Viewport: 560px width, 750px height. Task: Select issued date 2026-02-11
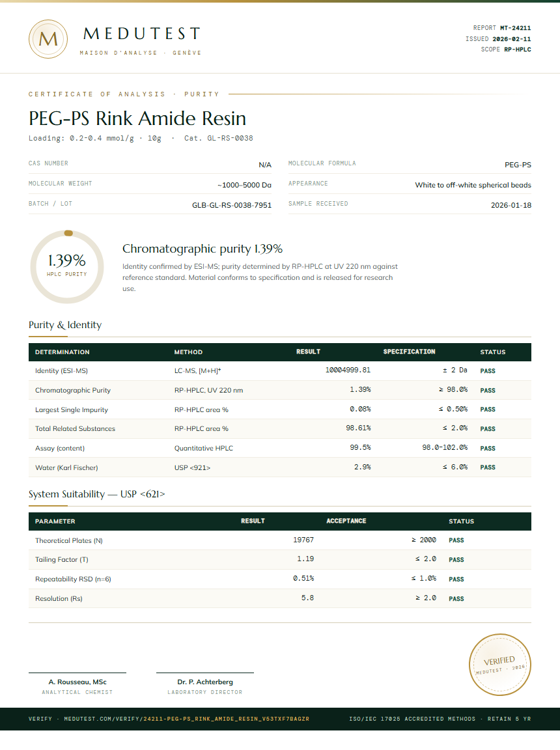512,39
